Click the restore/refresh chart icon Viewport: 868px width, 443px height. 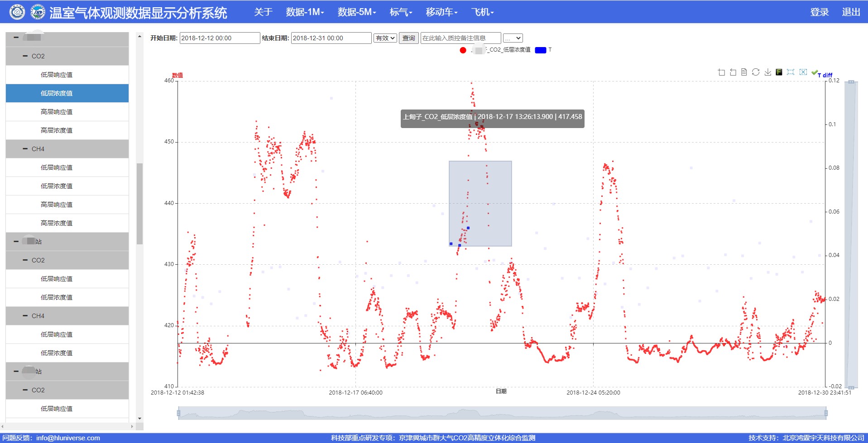coord(756,72)
